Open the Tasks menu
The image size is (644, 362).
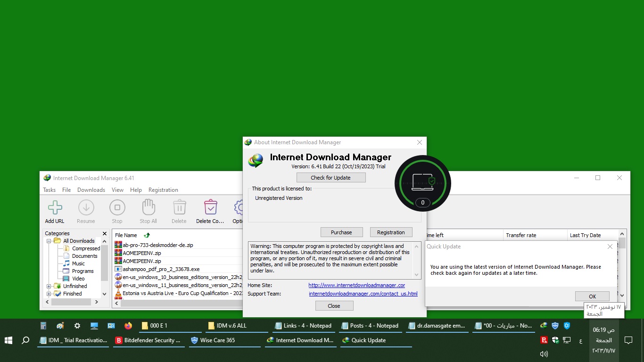(x=49, y=190)
